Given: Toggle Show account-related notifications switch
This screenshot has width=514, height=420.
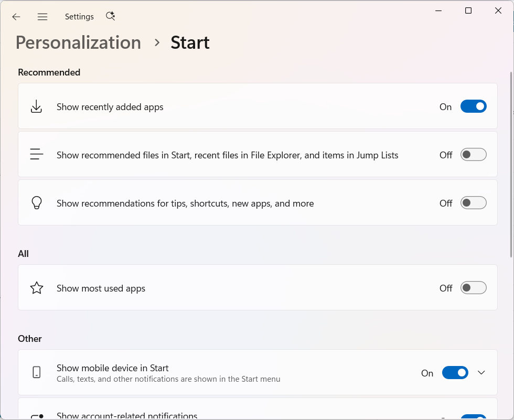Looking at the screenshot, I should 473,417.
